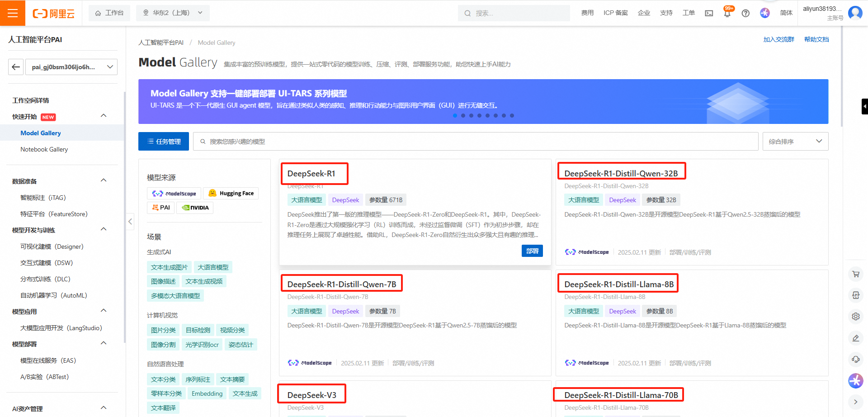
Task: Toggle the 图片分类 filter tag
Action: click(163, 330)
